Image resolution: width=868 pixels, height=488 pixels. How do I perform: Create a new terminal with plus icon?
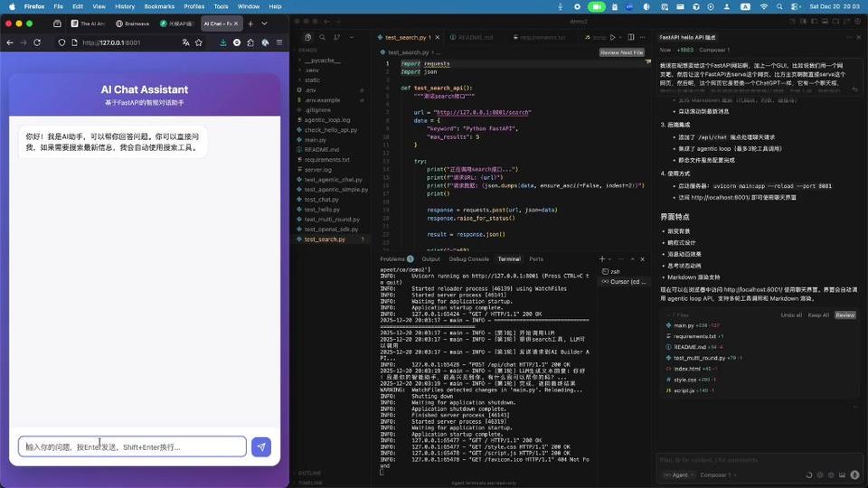coord(602,259)
